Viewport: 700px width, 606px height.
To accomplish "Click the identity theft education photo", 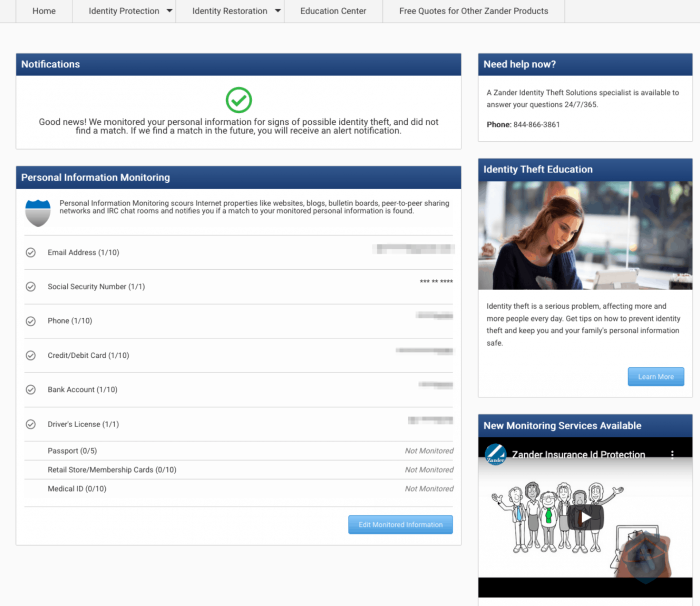I will pos(585,235).
